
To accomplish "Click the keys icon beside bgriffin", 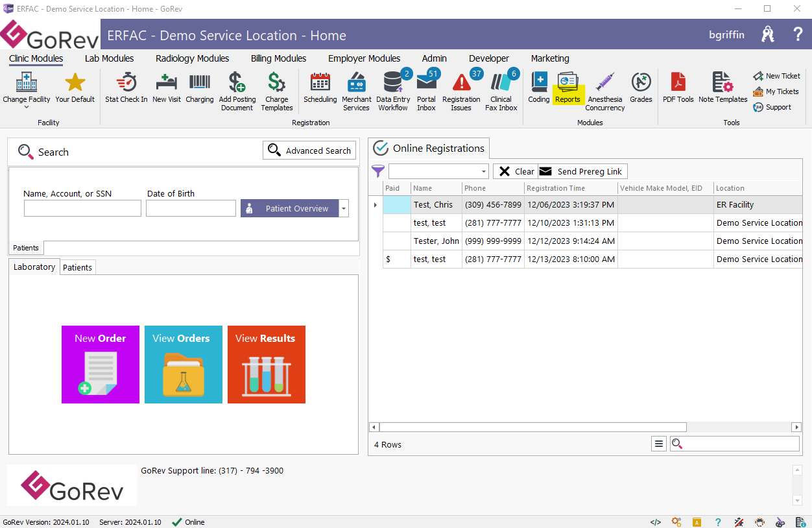I will click(x=768, y=34).
